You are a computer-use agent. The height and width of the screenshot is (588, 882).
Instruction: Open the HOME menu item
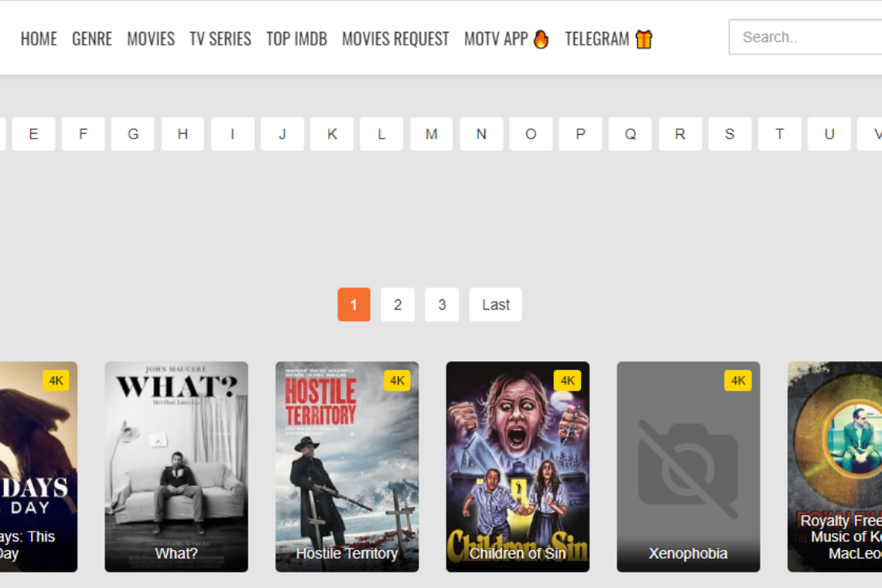click(39, 39)
